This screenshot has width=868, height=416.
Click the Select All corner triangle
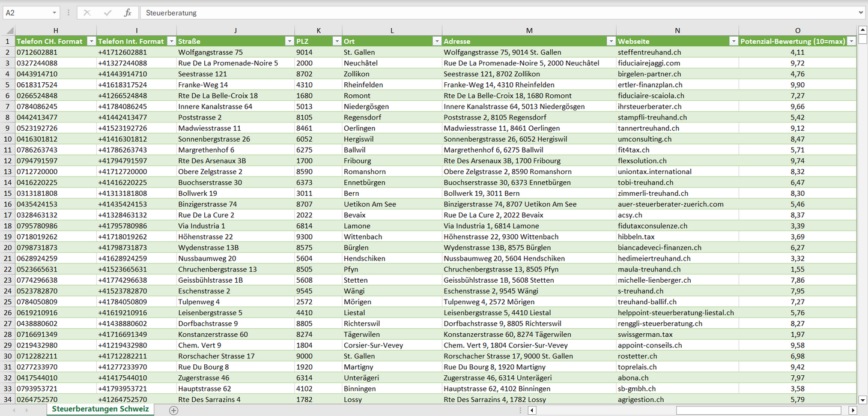coord(10,31)
